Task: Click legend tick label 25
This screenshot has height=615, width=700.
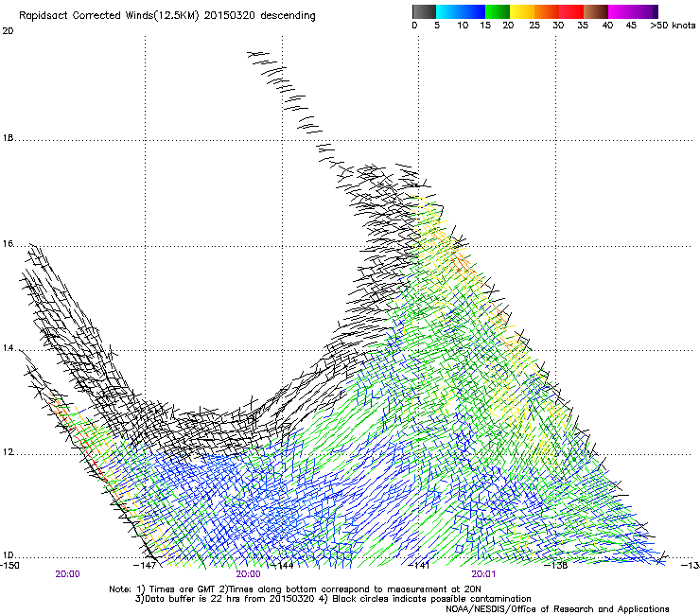Action: click(x=534, y=26)
